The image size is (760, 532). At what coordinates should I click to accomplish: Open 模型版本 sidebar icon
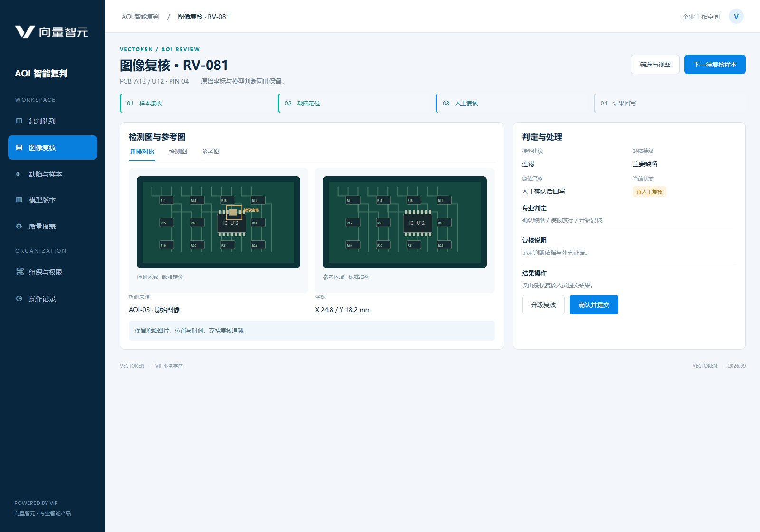19,200
